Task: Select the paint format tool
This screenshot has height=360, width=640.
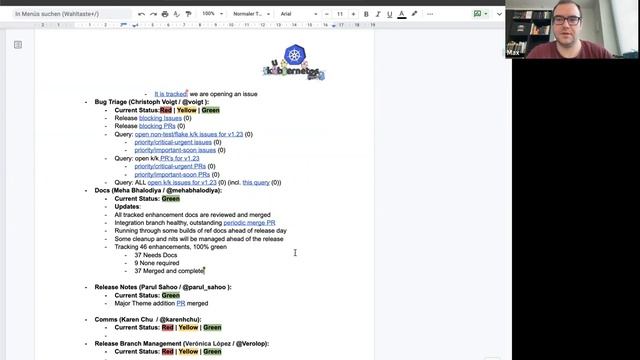Action: coord(189,14)
